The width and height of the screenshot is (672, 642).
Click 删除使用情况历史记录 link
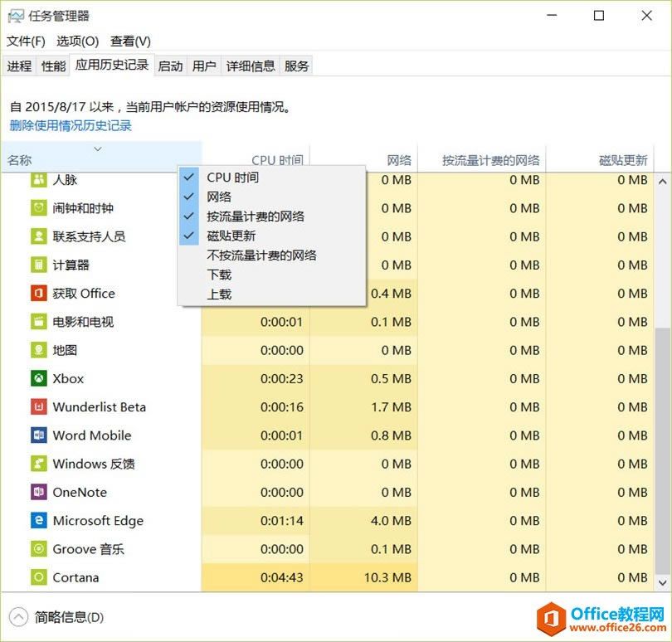71,125
